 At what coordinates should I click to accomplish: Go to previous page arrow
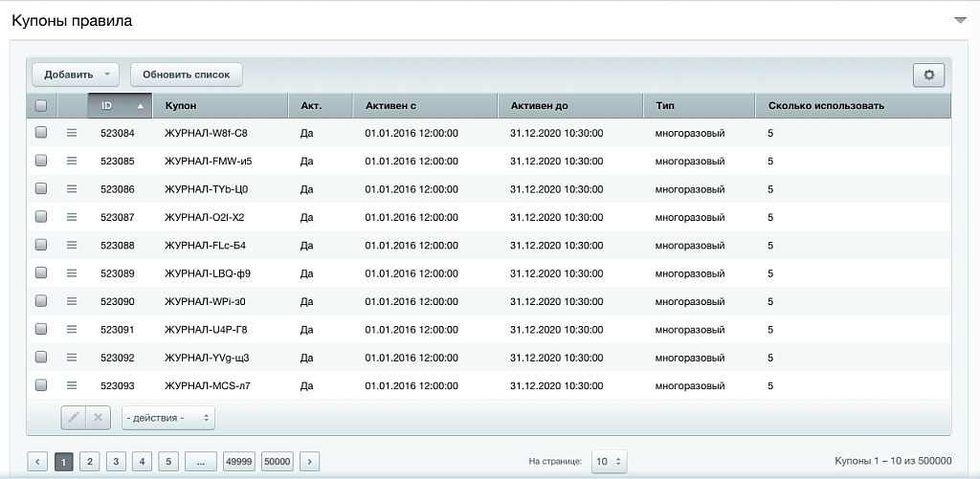38,462
